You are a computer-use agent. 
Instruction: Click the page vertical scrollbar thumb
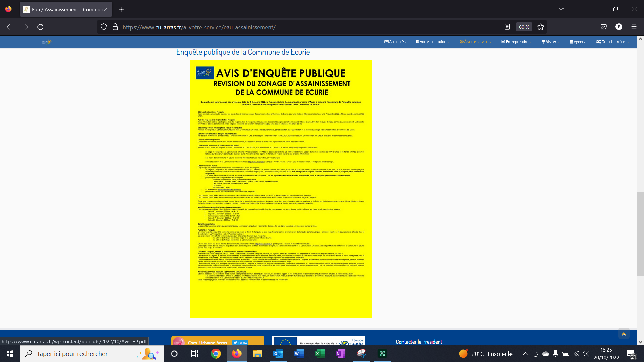tap(640, 234)
